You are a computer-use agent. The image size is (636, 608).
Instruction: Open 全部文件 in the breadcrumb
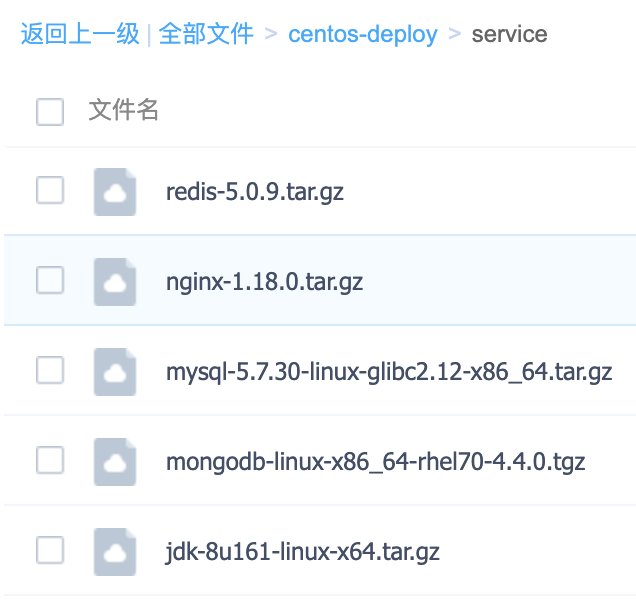click(x=206, y=35)
